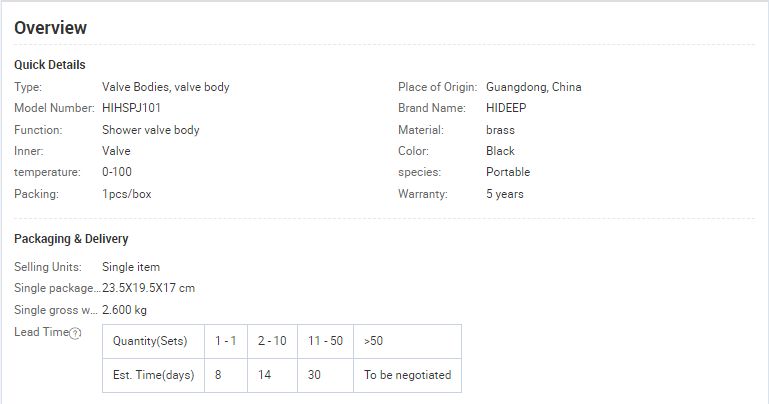Click the 'Quantity(Sets)' table header cell
Viewport: 769px width, 404px height.
(154, 341)
